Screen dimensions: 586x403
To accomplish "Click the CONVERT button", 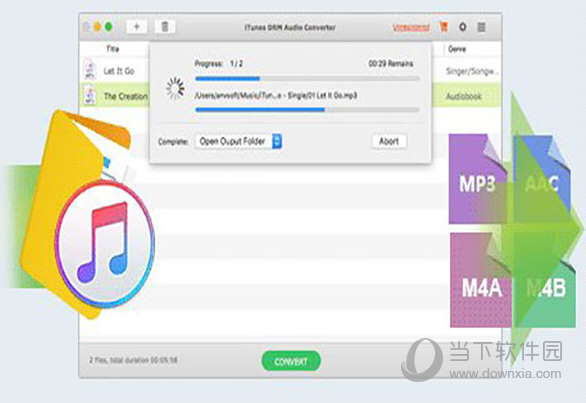I will coord(291,361).
